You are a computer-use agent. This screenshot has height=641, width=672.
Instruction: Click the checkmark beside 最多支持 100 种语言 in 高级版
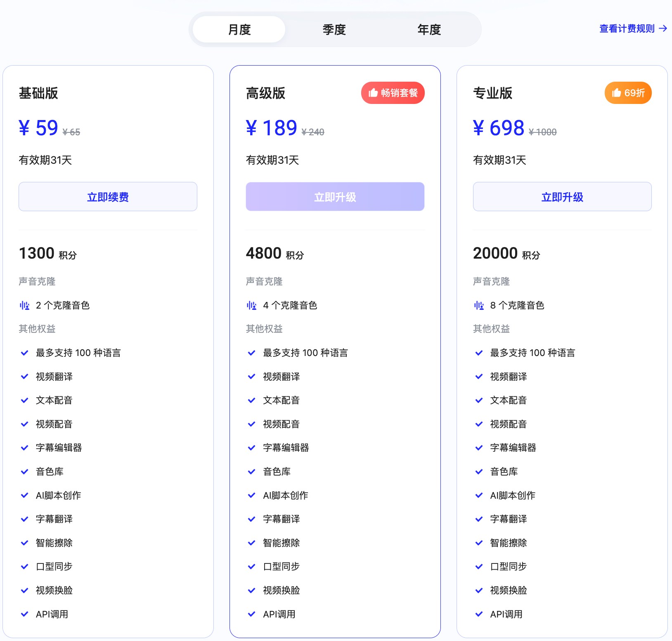[251, 353]
